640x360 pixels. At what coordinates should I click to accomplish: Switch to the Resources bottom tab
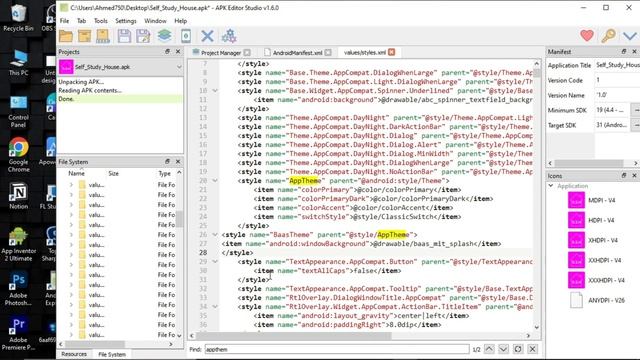(74, 354)
